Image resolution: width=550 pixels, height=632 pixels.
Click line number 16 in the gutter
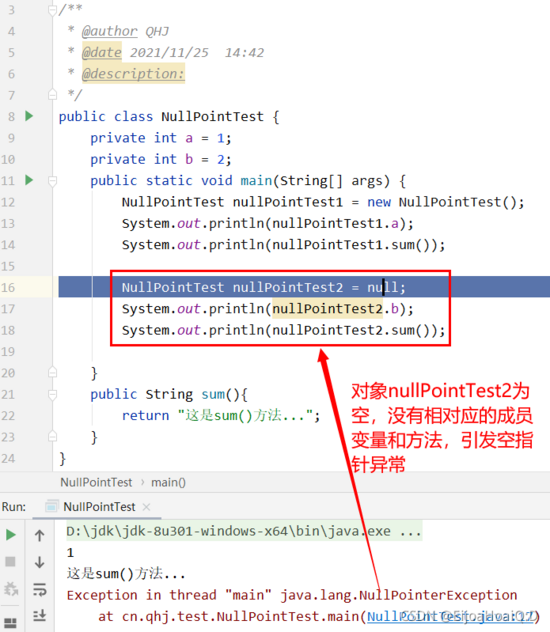(8, 287)
